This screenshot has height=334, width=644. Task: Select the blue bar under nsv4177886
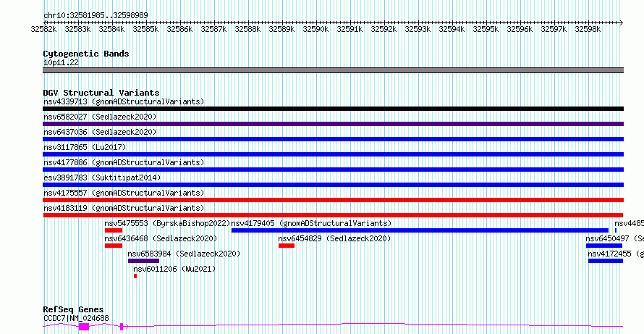(x=333, y=170)
